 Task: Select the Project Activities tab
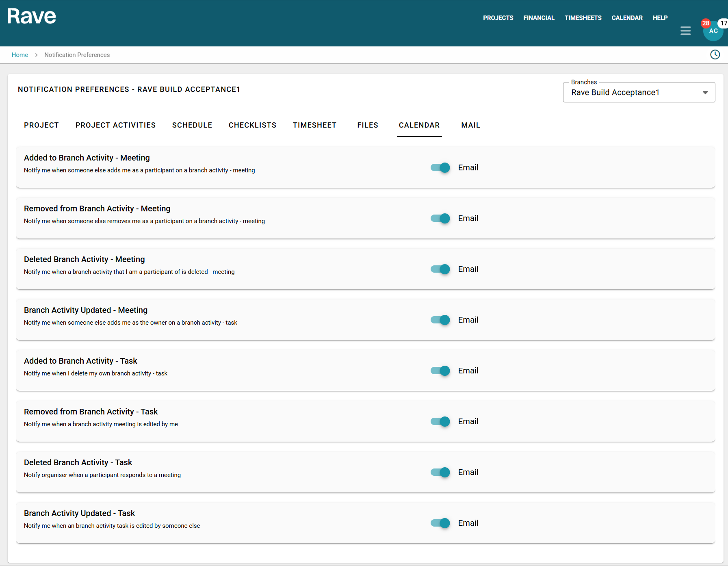coord(115,125)
